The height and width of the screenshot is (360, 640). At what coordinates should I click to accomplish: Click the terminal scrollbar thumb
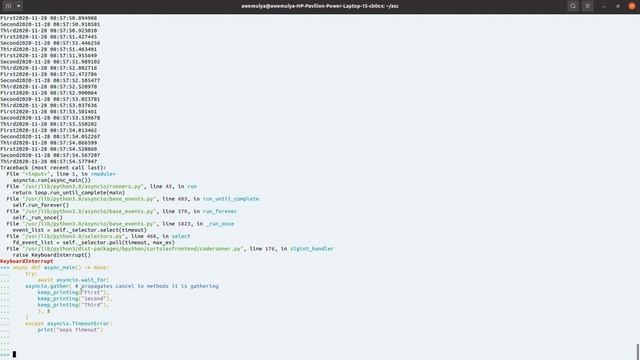click(638, 352)
